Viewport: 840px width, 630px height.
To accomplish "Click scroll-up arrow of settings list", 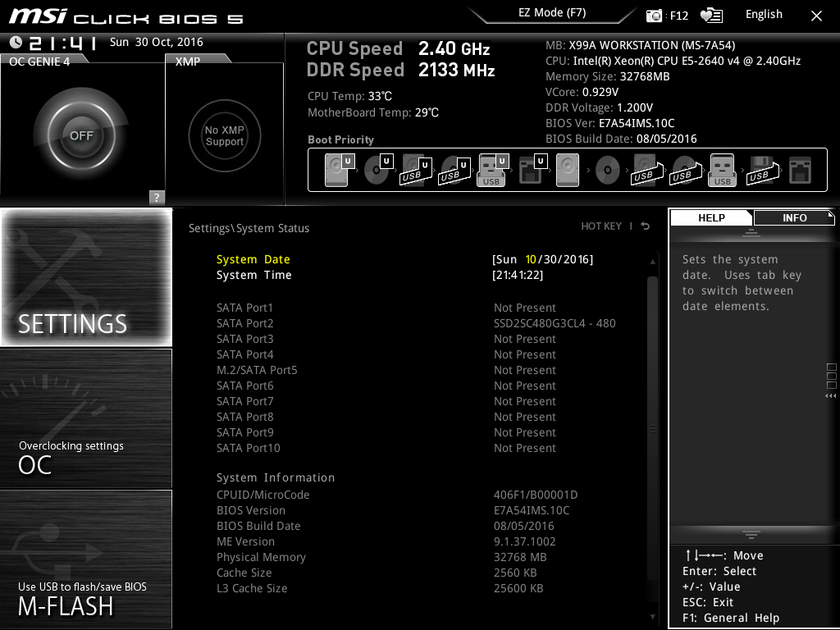I will tap(652, 262).
